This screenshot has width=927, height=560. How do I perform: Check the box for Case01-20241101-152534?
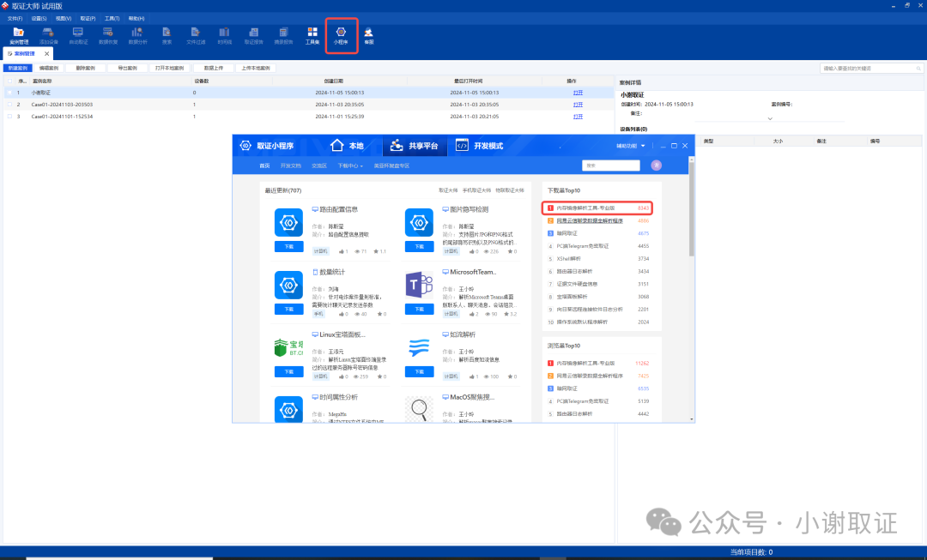point(9,117)
